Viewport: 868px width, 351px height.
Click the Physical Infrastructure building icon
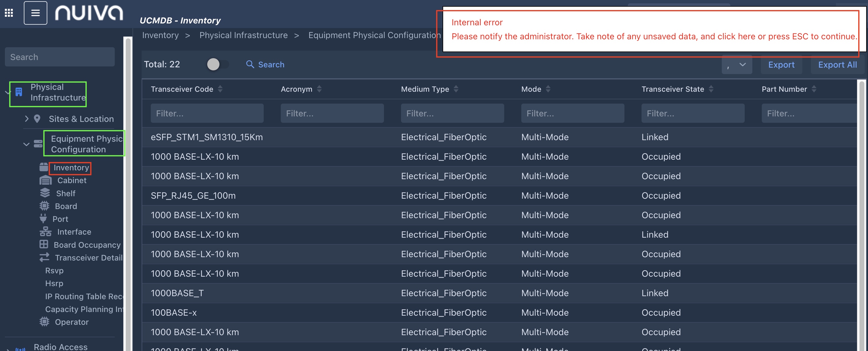pyautogui.click(x=19, y=92)
